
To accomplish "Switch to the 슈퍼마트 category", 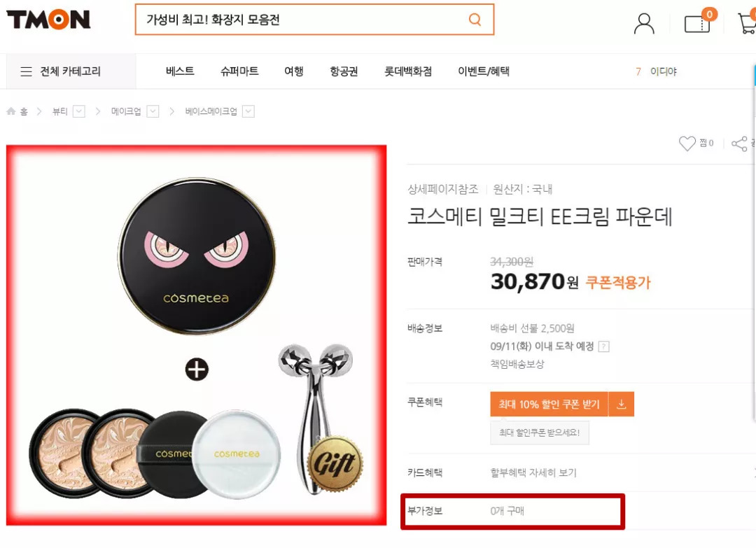I will coord(238,71).
